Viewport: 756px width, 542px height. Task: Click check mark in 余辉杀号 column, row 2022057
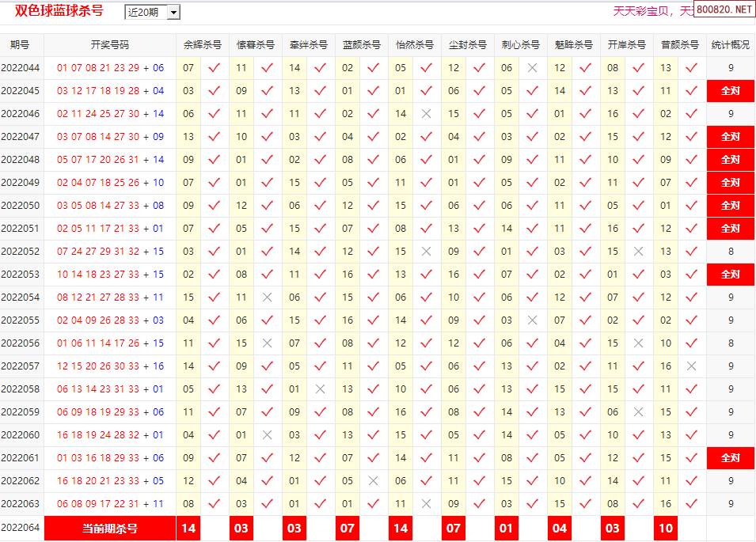click(x=214, y=366)
